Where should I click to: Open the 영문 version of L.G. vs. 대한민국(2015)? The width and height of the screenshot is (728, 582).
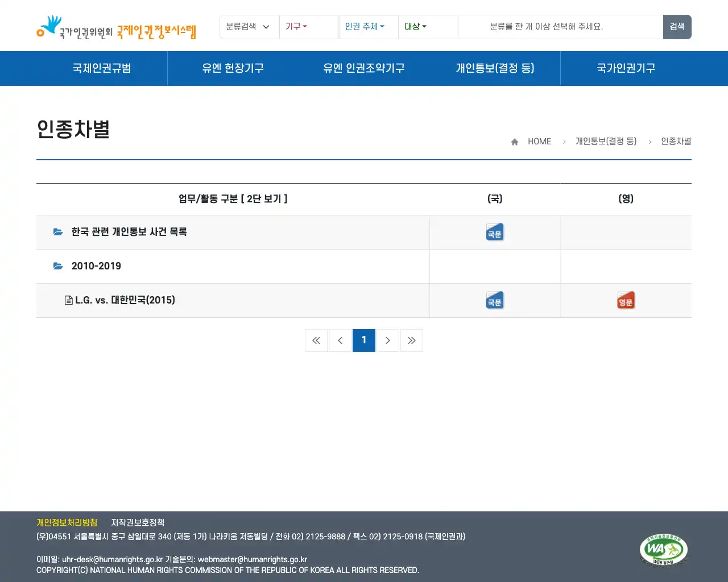coord(626,300)
